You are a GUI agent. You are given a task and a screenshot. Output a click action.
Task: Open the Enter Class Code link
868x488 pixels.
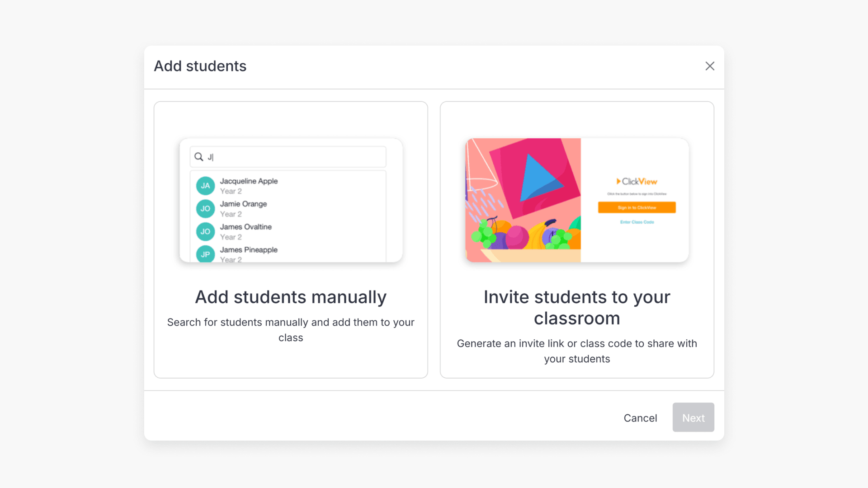(637, 221)
